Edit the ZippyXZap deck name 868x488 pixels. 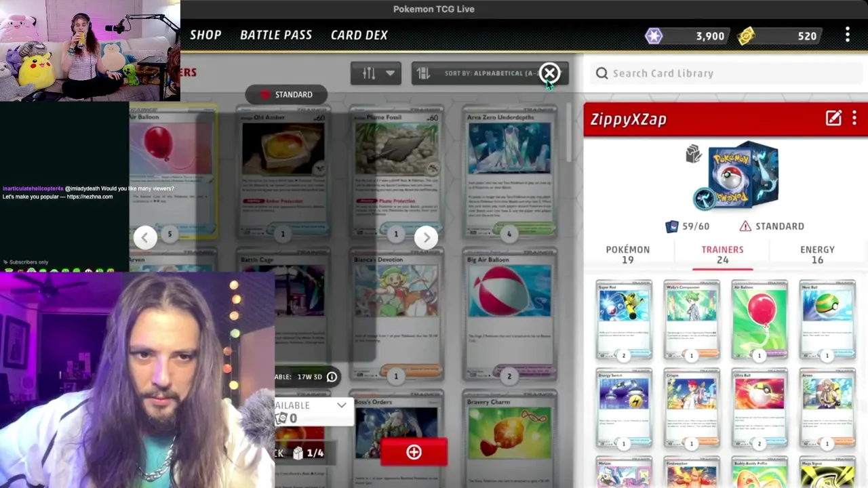point(833,119)
